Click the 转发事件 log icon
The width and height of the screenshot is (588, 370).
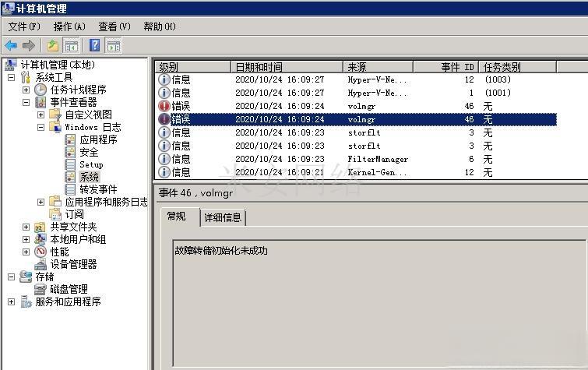coord(70,189)
